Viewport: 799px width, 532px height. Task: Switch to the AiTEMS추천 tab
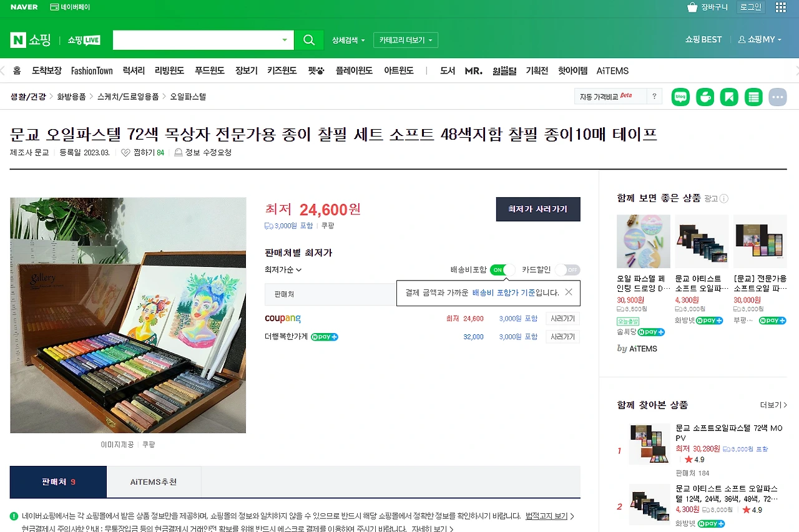(x=154, y=482)
